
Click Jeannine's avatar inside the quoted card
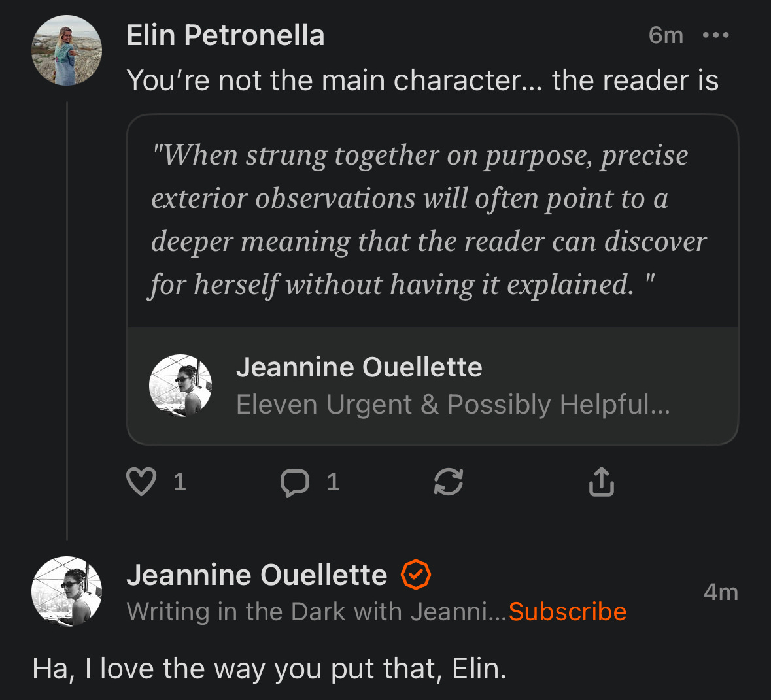(181, 386)
